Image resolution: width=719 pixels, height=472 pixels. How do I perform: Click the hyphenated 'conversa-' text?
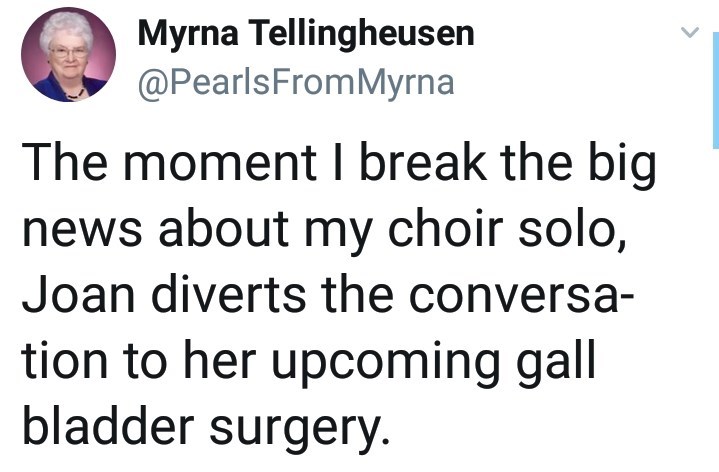521,296
